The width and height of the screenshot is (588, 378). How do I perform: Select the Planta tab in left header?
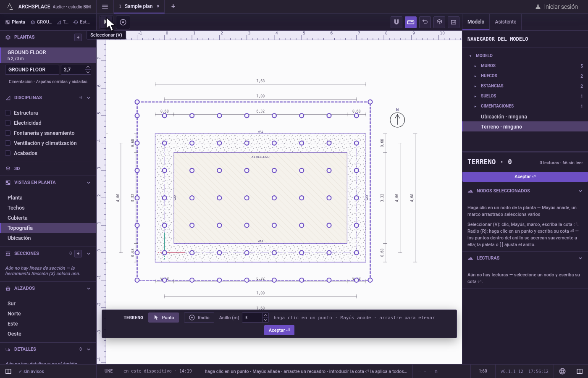(x=15, y=22)
